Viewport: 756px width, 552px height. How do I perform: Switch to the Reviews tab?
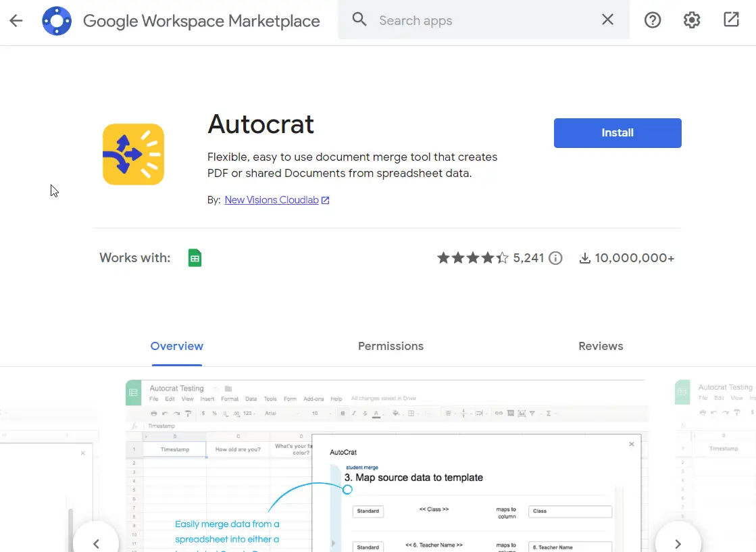600,346
